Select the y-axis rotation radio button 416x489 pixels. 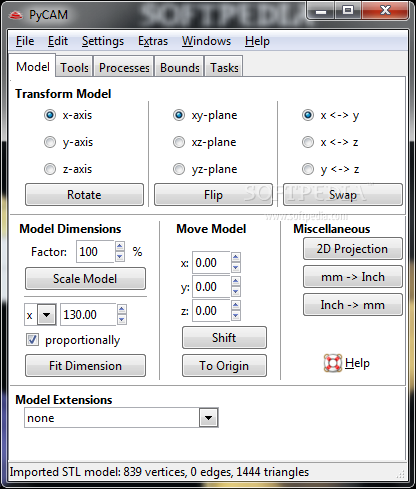point(50,142)
